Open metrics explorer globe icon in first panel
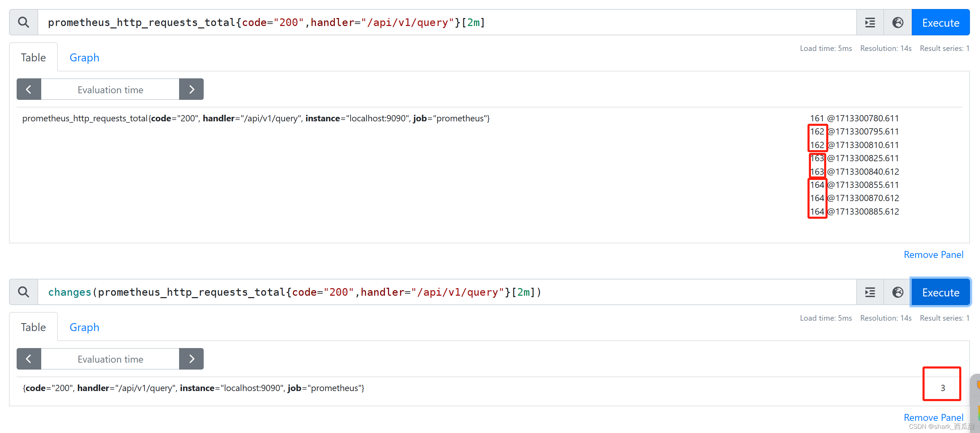The width and height of the screenshot is (980, 433). (898, 23)
